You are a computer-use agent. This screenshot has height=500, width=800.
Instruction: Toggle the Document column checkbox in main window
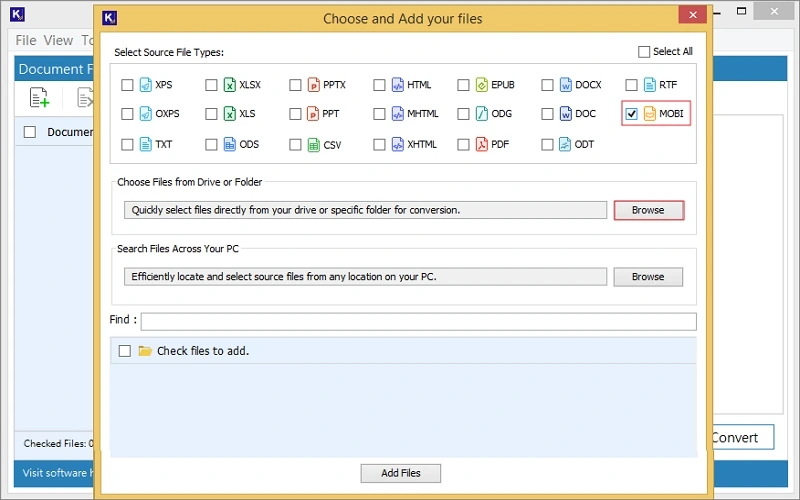30,132
